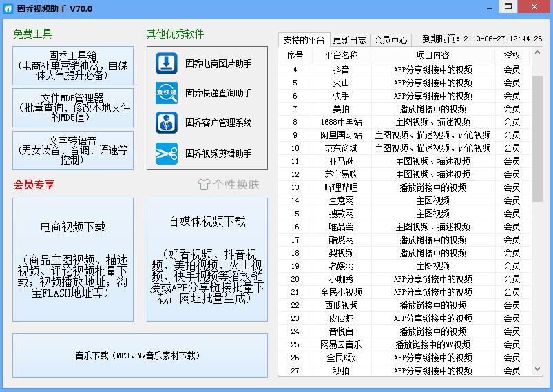Click the 序号 column header
553x392 pixels.
pyautogui.click(x=295, y=55)
